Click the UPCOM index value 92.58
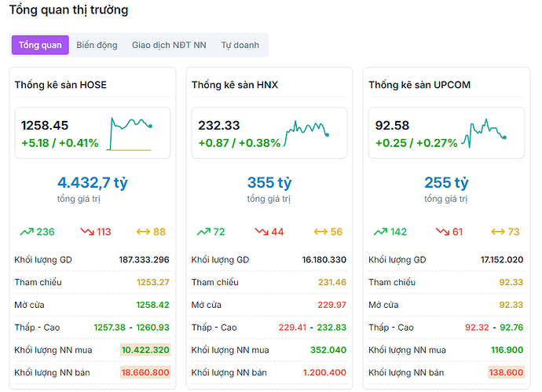 392,125
